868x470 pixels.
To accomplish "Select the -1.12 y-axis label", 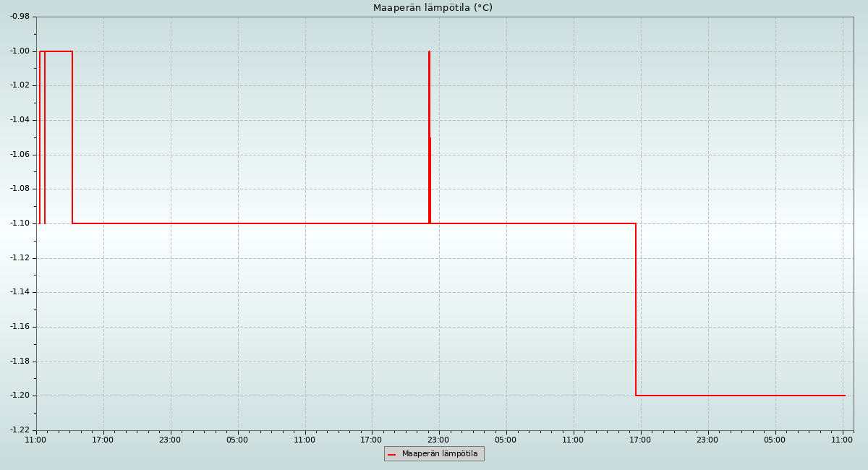I will [x=20, y=258].
